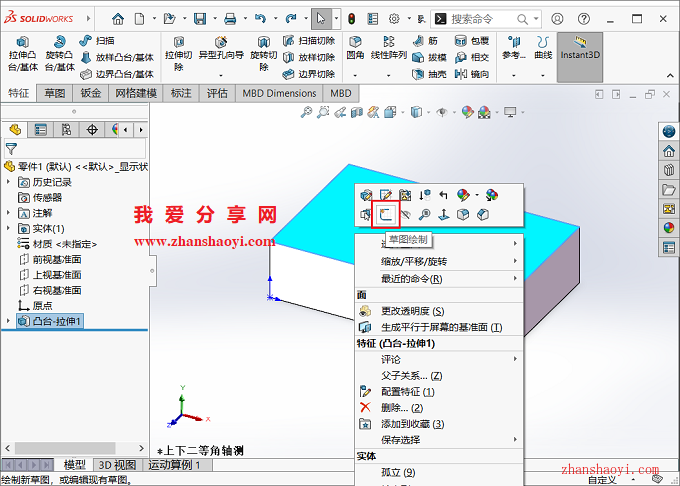Expand the 凸台-拉伸1 feature node
The width and height of the screenshot is (680, 486).
click(x=9, y=321)
